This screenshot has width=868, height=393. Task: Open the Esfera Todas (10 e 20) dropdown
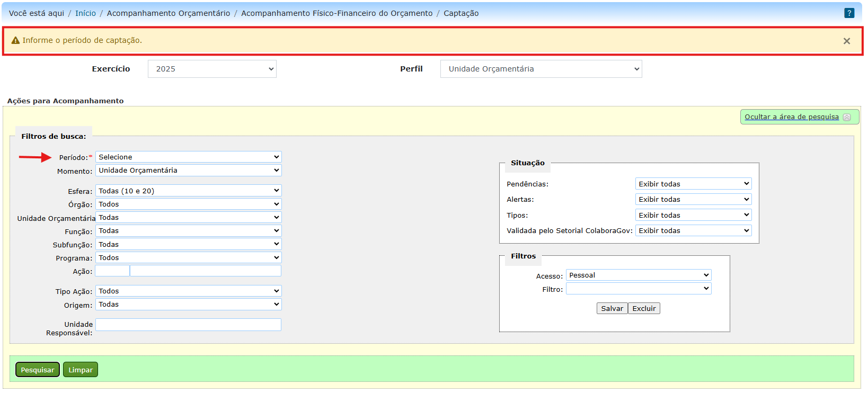188,191
